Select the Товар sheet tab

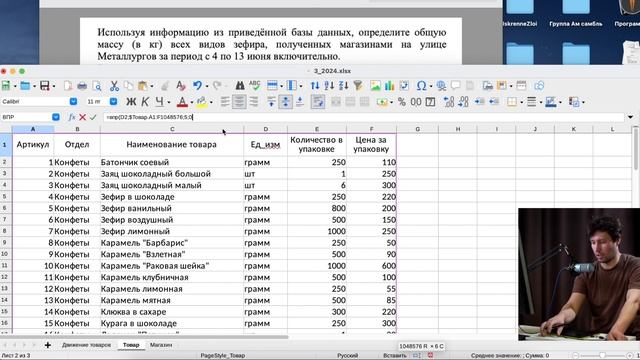[x=131, y=345]
